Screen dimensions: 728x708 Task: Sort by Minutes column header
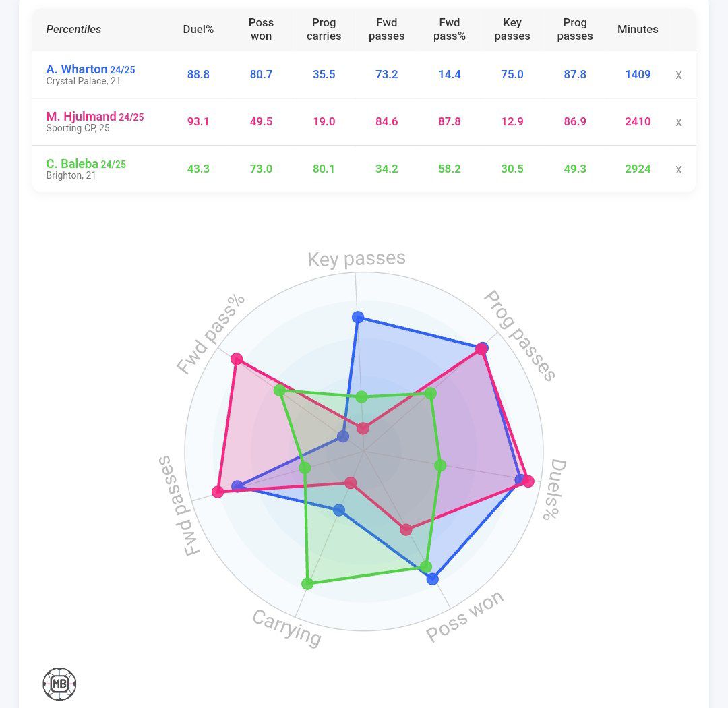pos(638,30)
